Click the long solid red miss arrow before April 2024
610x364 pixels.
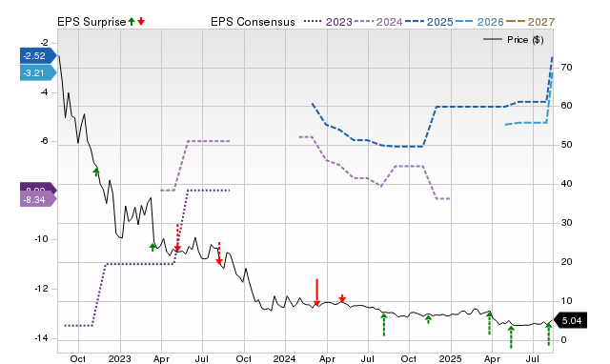pyautogui.click(x=317, y=293)
